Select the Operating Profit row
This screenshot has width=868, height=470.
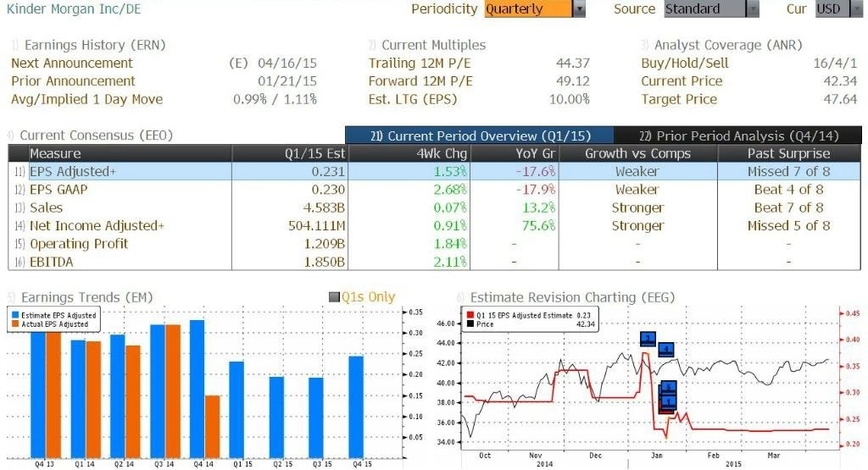(435, 244)
